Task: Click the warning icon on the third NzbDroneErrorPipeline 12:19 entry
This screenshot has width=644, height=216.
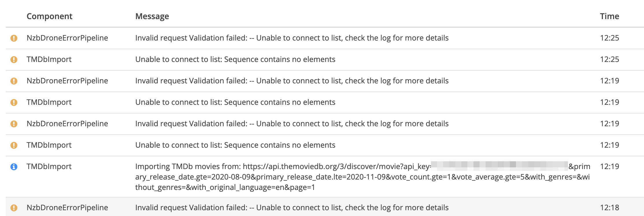Action: [14, 124]
